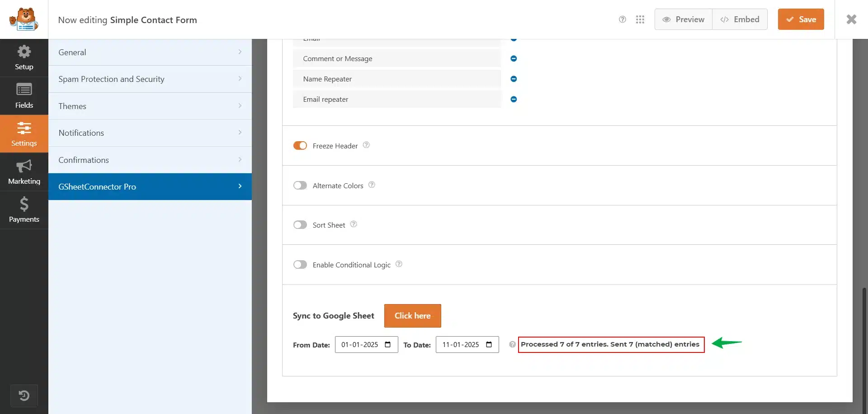
Task: Click the revert history icon at bottom left
Action: pyautogui.click(x=24, y=395)
